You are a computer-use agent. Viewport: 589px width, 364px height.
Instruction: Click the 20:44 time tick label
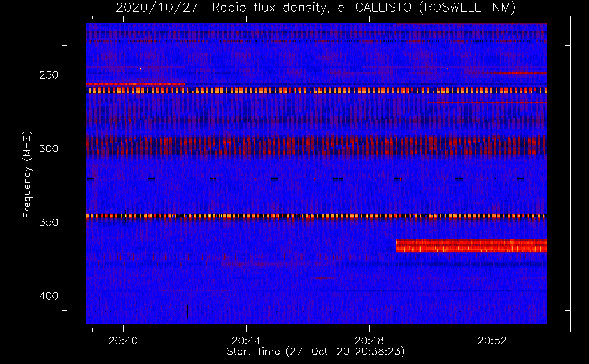click(x=246, y=341)
